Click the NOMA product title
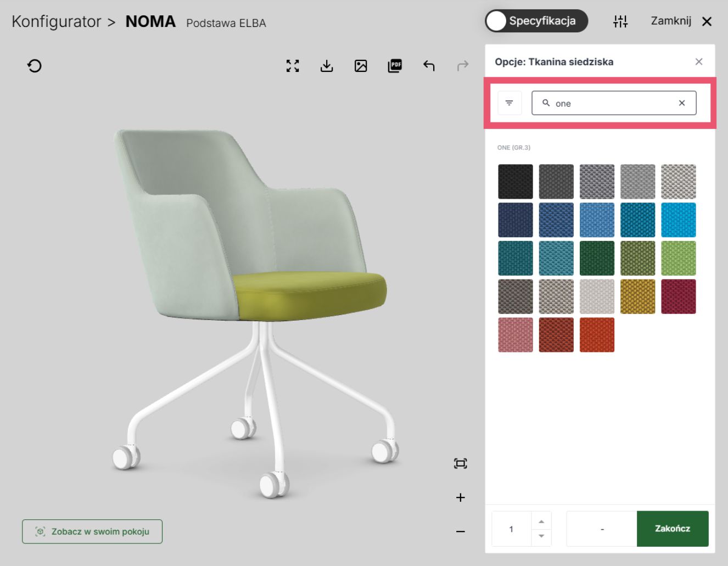The image size is (728, 566). point(150,21)
